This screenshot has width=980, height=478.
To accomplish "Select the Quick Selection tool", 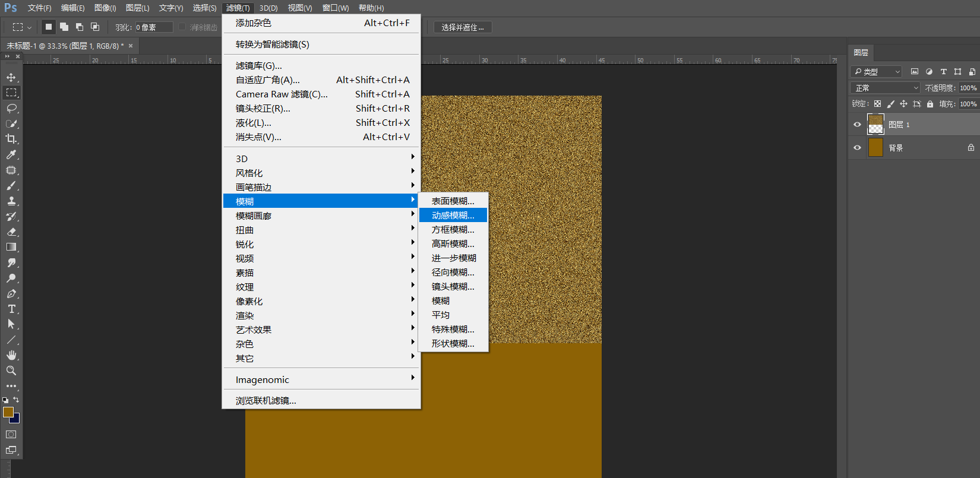I will click(11, 124).
